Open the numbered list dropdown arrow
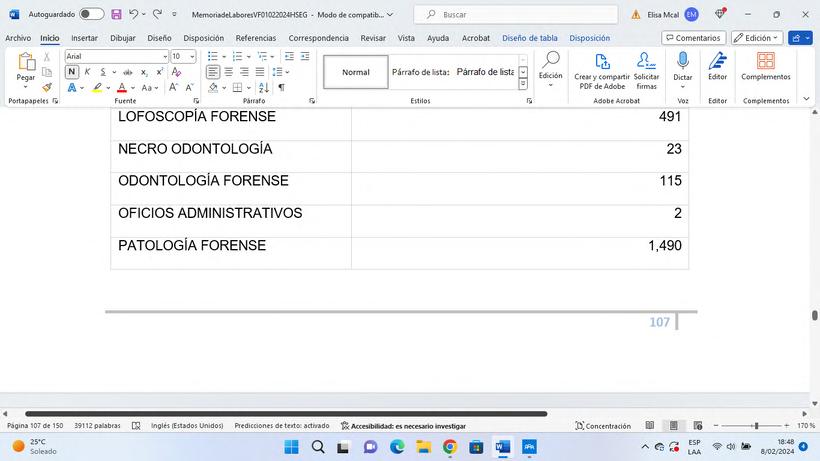The image size is (820, 461). tap(248, 56)
